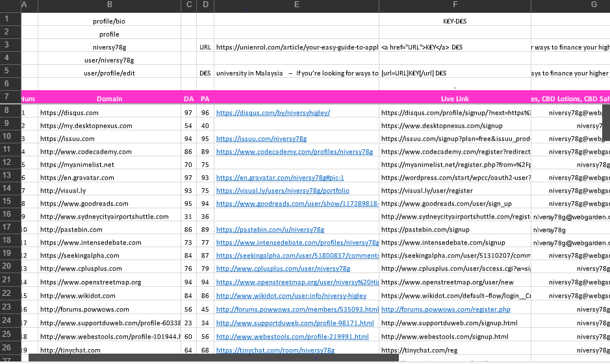Image resolution: width=610 pixels, height=364 pixels.
Task: Click the issuu.com/niversy78g hyperlink
Action: [x=261, y=138]
